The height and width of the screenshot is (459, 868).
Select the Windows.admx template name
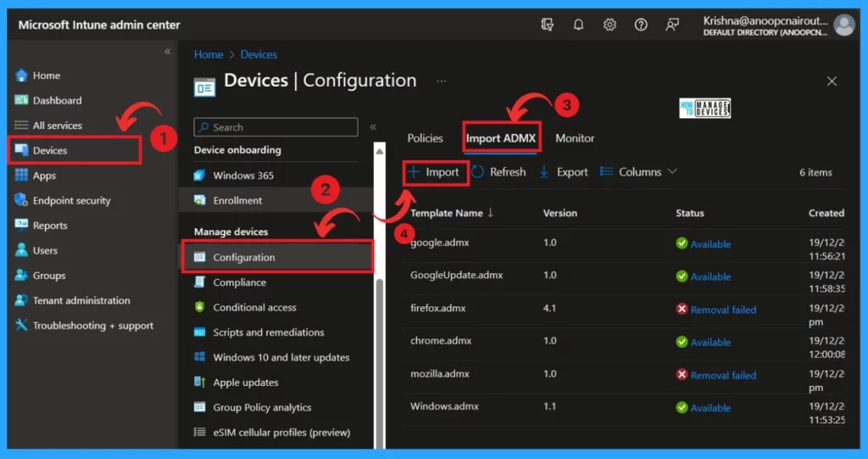coord(444,406)
